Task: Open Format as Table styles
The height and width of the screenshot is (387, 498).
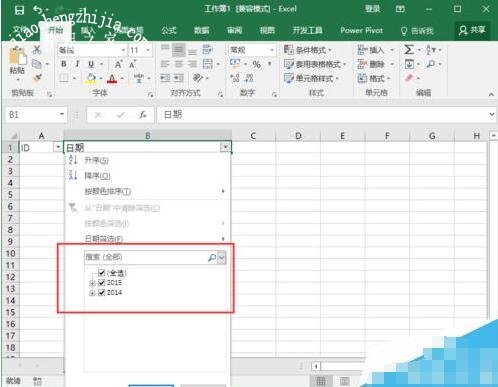Action: (314, 64)
